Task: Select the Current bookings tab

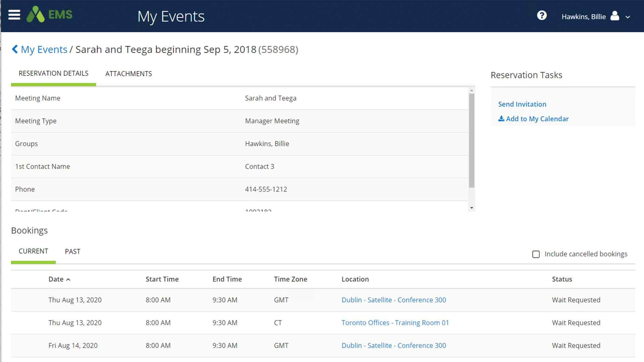Action: (x=33, y=251)
